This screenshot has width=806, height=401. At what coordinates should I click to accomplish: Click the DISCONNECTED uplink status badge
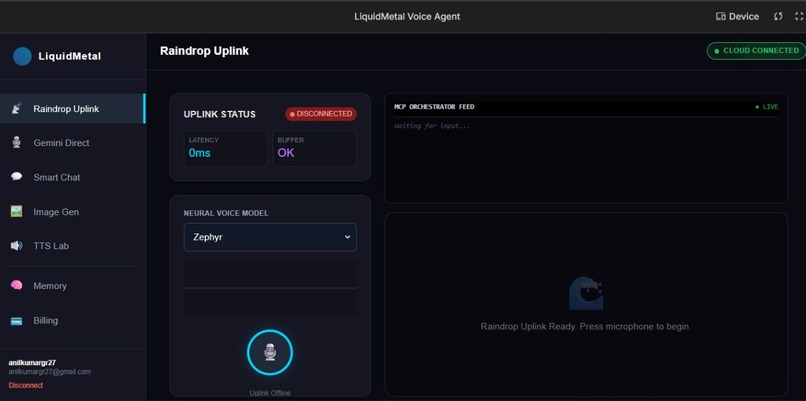[321, 114]
